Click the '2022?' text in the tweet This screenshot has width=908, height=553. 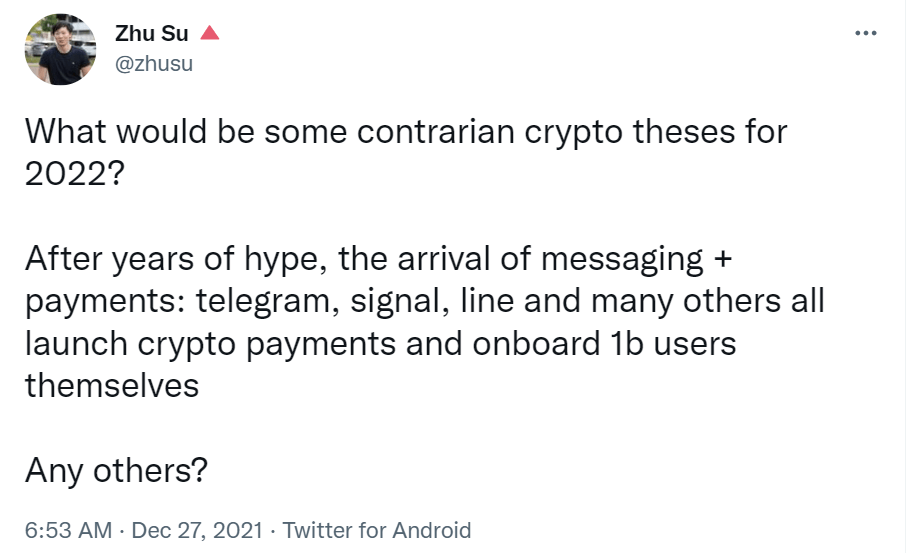pos(75,173)
